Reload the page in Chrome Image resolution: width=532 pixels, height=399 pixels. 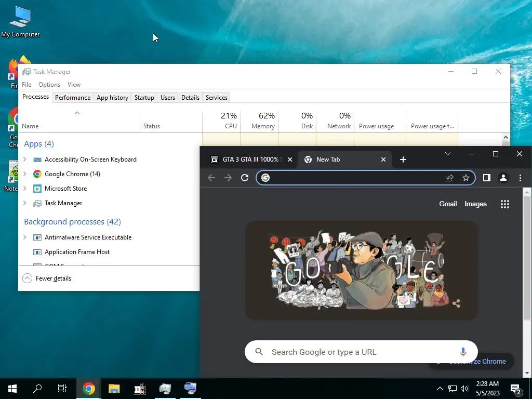point(245,178)
